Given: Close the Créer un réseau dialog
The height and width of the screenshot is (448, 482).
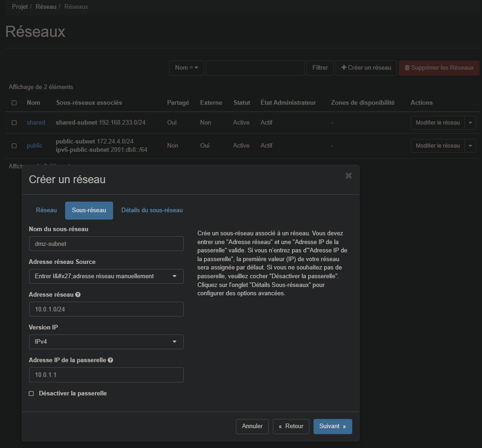Looking at the screenshot, I should (349, 175).
